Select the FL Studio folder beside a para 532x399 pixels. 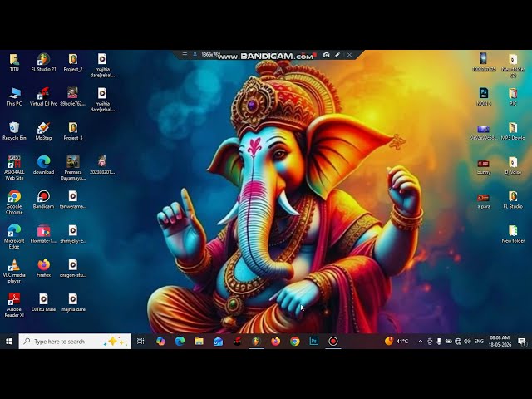[x=513, y=199]
